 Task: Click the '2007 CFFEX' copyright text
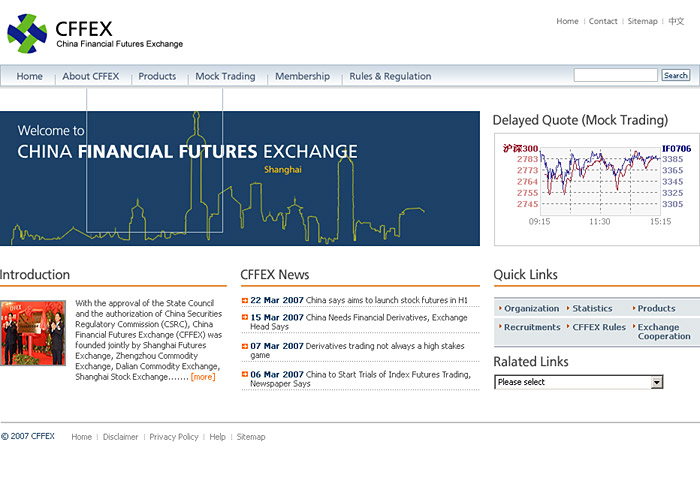click(x=28, y=436)
